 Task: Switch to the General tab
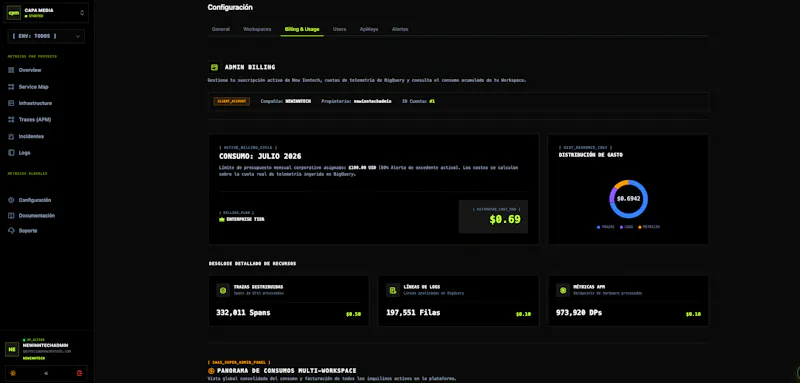(x=220, y=29)
